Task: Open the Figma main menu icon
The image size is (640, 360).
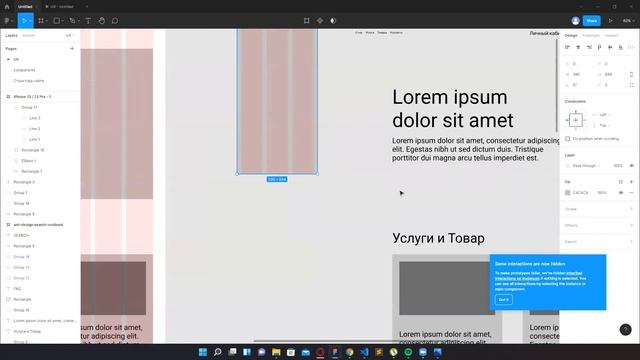Action: coord(7,20)
